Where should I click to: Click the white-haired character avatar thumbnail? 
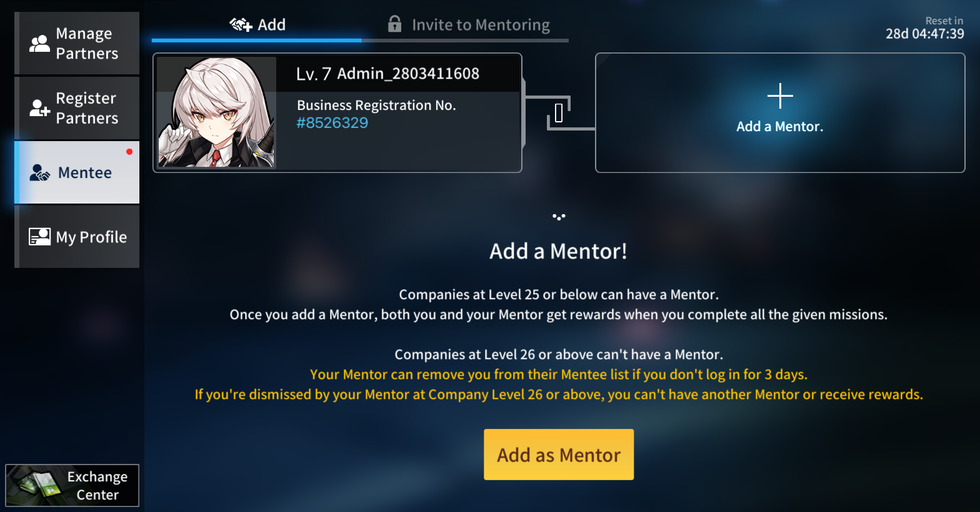[216, 112]
